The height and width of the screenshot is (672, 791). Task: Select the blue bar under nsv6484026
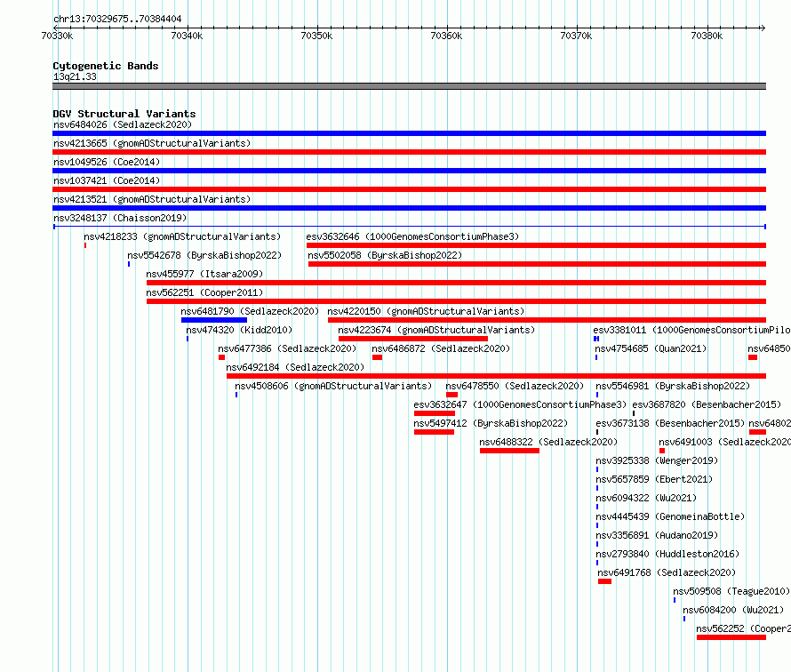[x=409, y=133]
